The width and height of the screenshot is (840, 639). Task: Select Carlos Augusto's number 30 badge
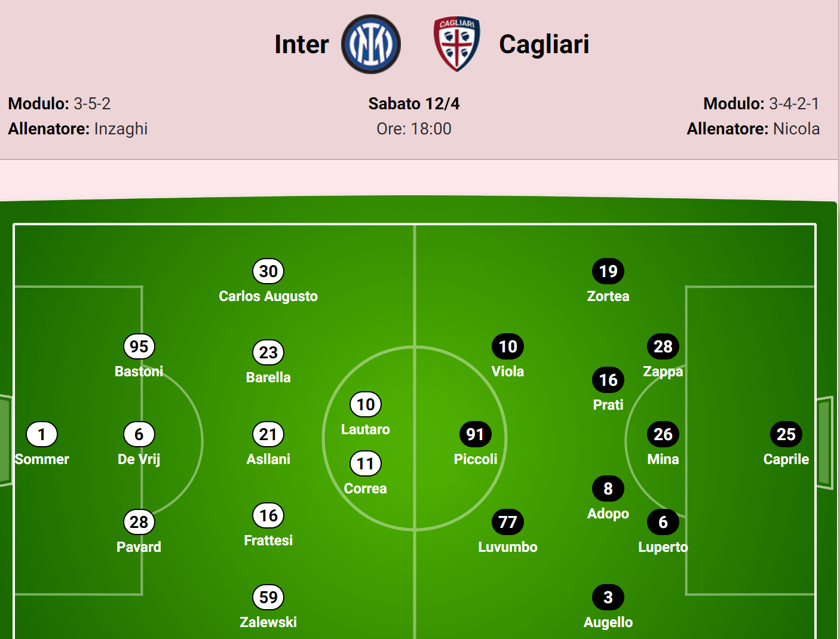(268, 271)
